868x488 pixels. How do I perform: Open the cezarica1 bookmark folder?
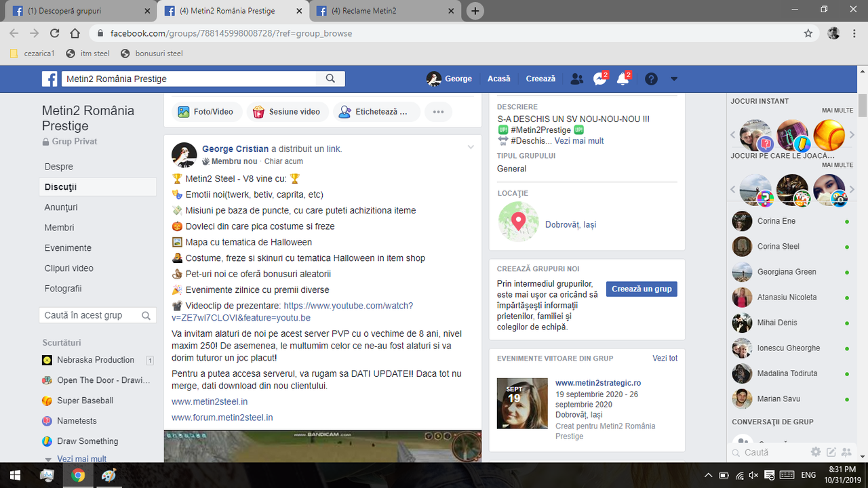pos(33,54)
